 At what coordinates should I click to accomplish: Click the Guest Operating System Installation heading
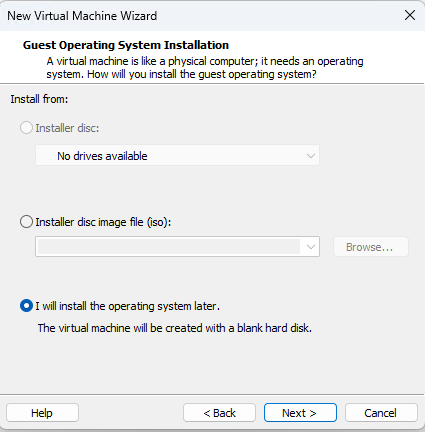click(126, 45)
